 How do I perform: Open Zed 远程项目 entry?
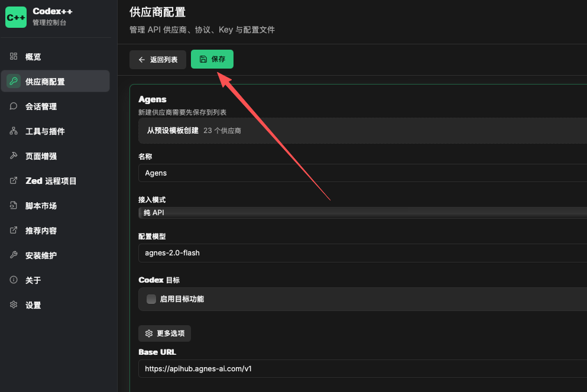click(x=56, y=181)
